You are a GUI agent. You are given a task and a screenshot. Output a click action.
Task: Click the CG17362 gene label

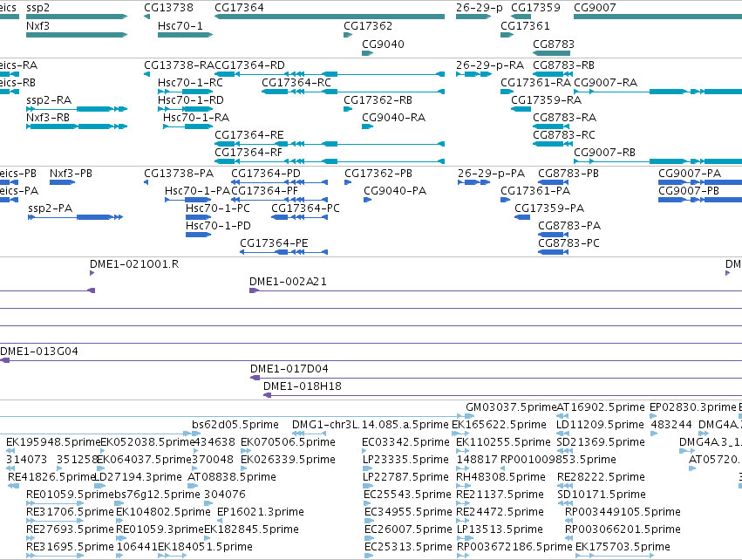tap(368, 25)
